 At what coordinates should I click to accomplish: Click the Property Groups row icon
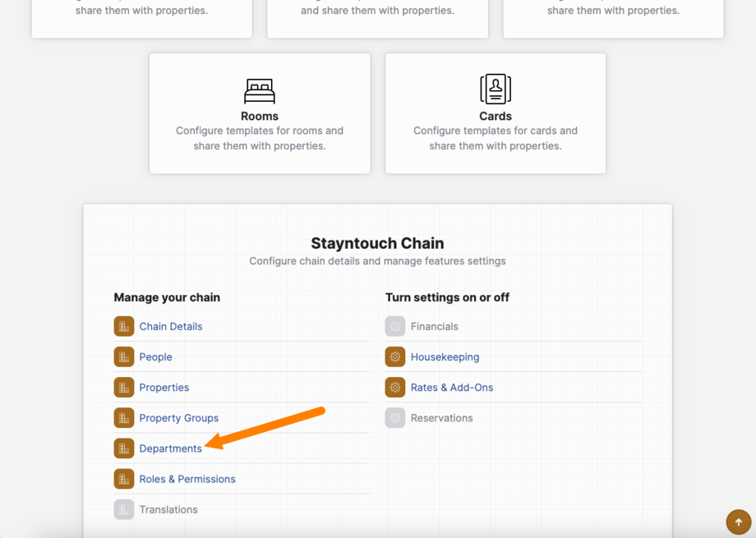[x=124, y=418]
